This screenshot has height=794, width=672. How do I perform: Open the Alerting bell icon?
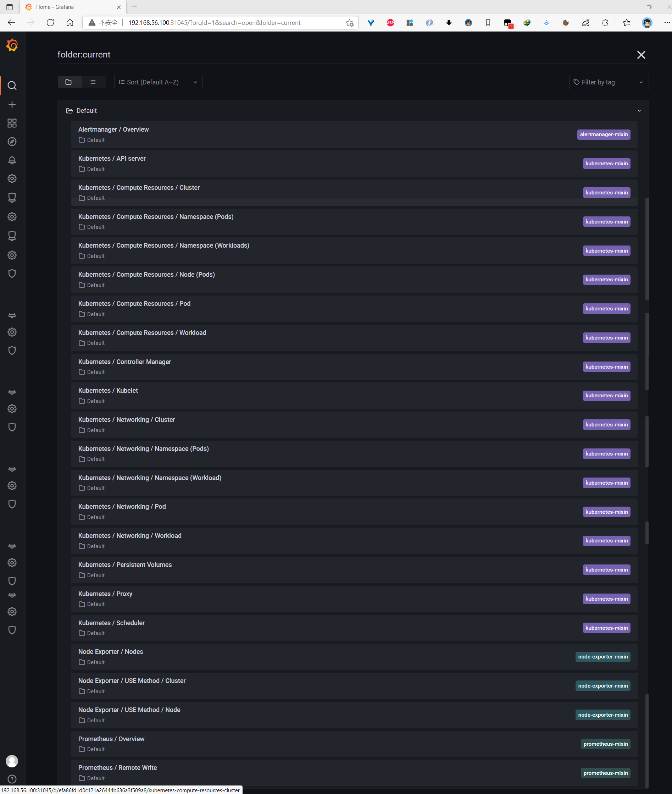click(12, 160)
